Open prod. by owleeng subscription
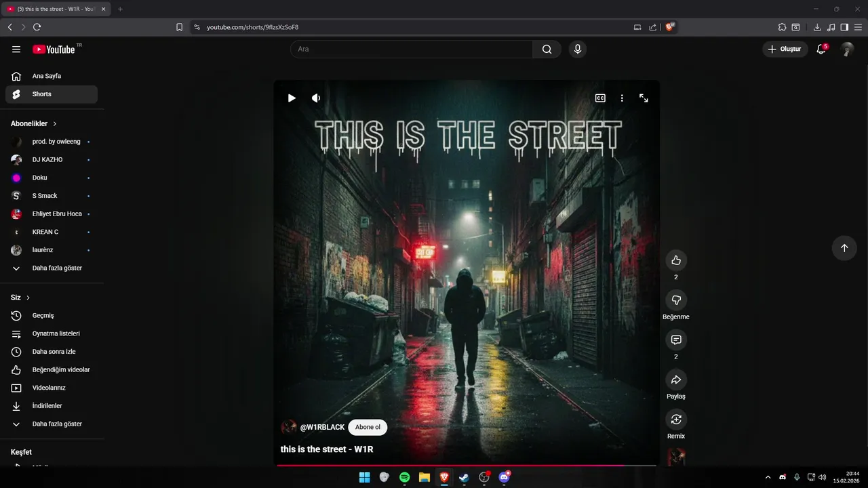Screen dimensions: 868x488 pos(52,142)
